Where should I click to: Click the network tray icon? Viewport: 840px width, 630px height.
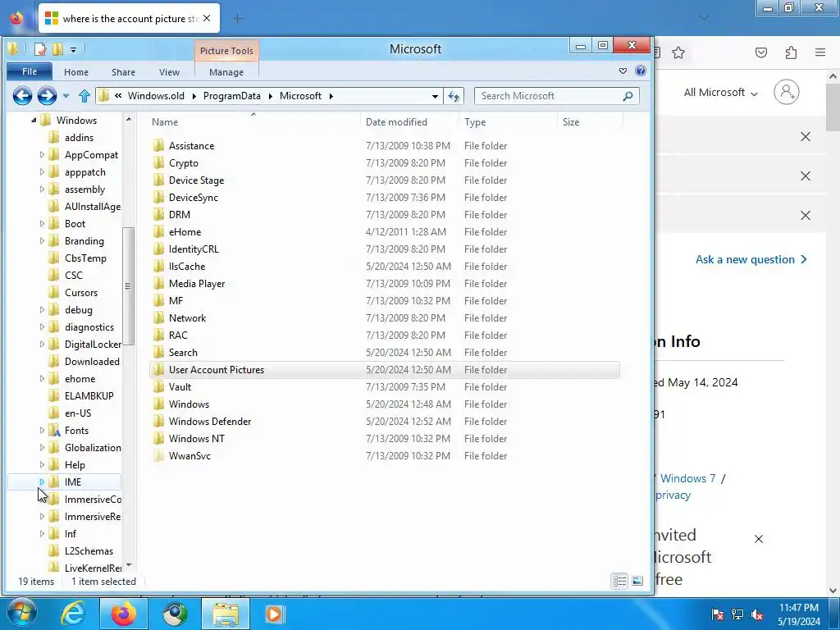pyautogui.click(x=737, y=614)
